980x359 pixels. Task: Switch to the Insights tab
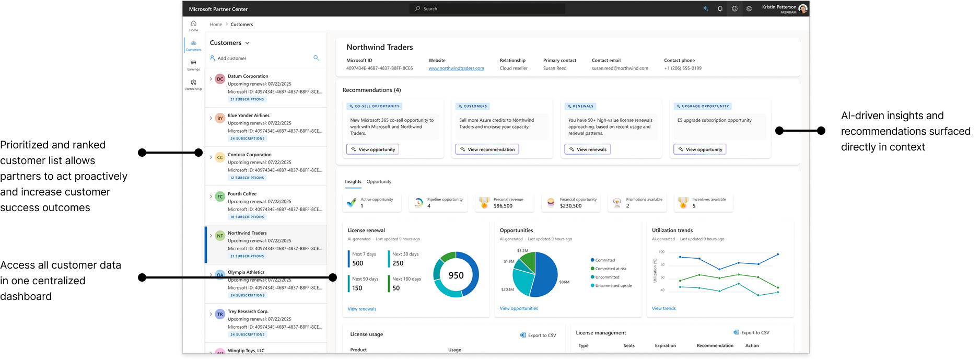[x=353, y=182]
